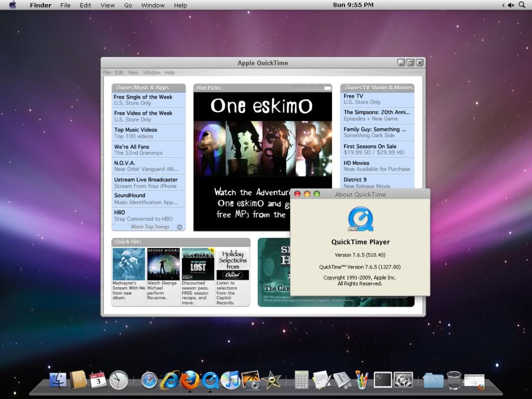
Task: Click George Michael concert thumbnail
Action: point(163,264)
